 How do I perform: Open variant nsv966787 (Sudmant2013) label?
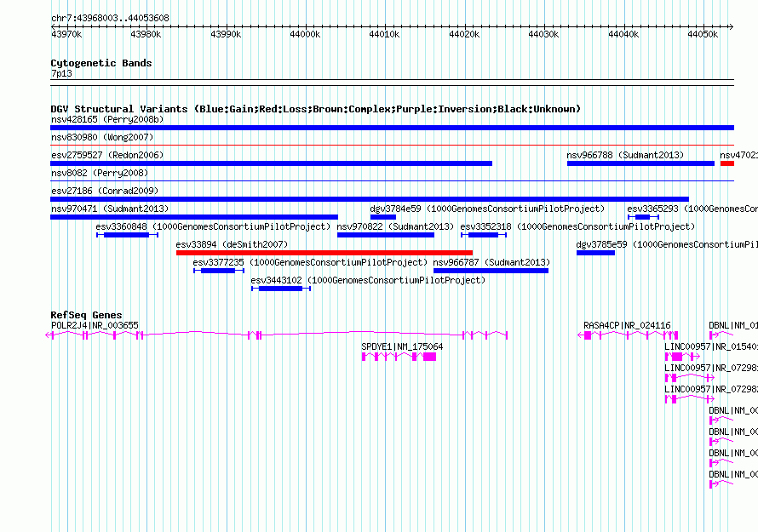coord(491,263)
